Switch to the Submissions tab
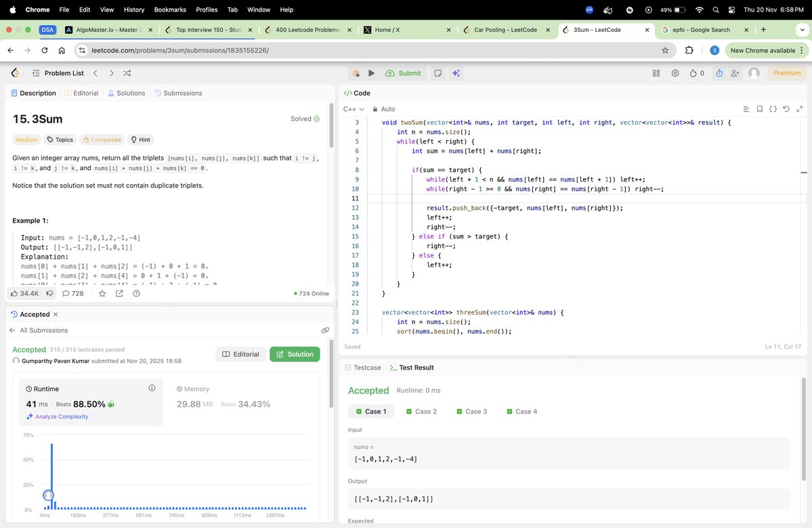The height and width of the screenshot is (528, 812). click(x=178, y=93)
